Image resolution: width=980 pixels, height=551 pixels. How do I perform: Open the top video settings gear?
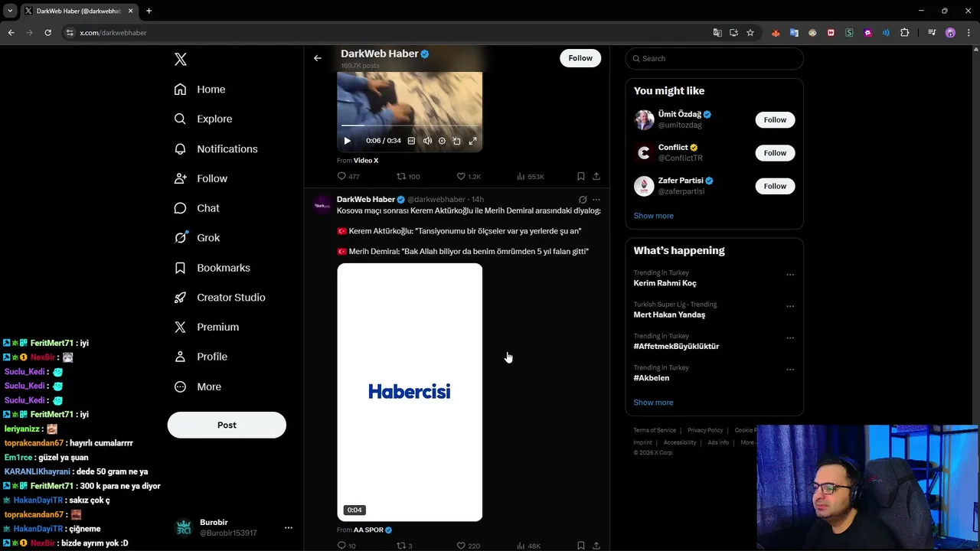(x=442, y=141)
